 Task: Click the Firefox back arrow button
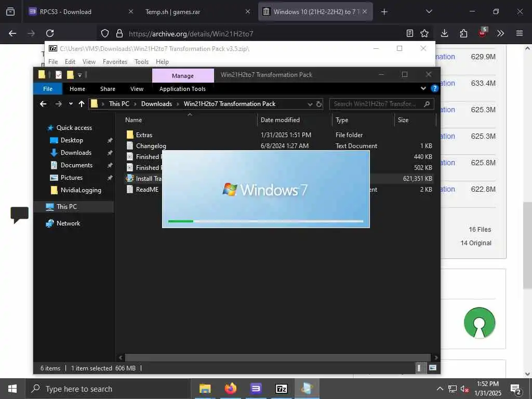click(x=12, y=33)
